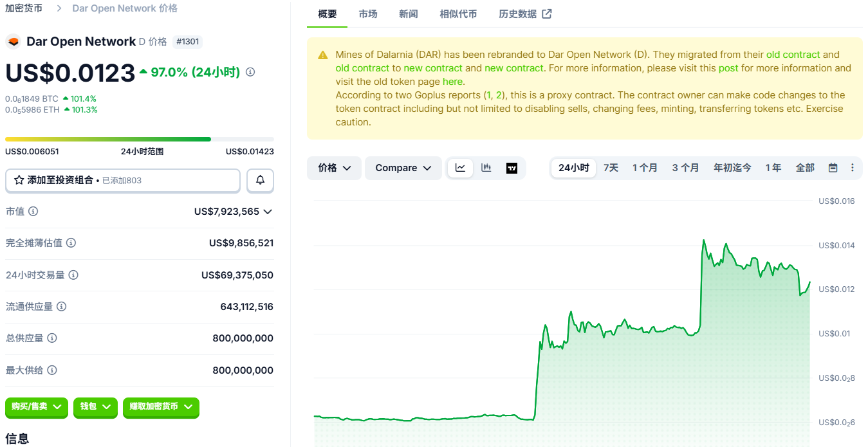
Task: Select the 全部 time range
Action: click(x=805, y=168)
